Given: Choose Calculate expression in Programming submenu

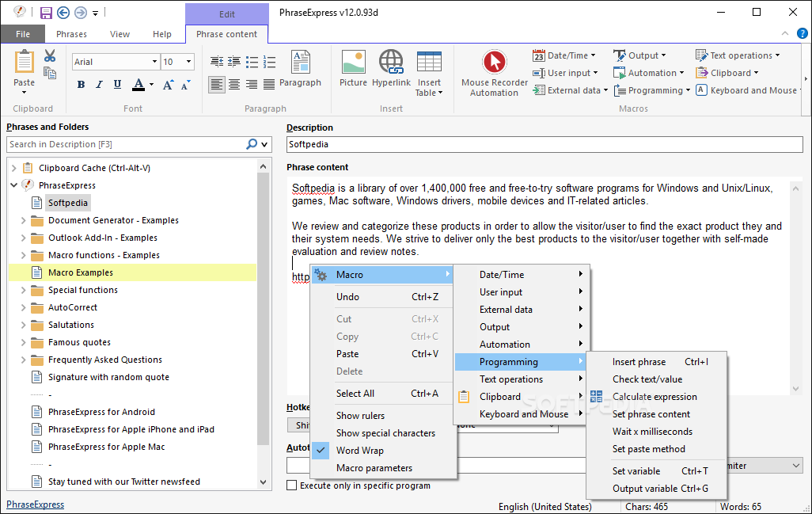Looking at the screenshot, I should click(657, 396).
